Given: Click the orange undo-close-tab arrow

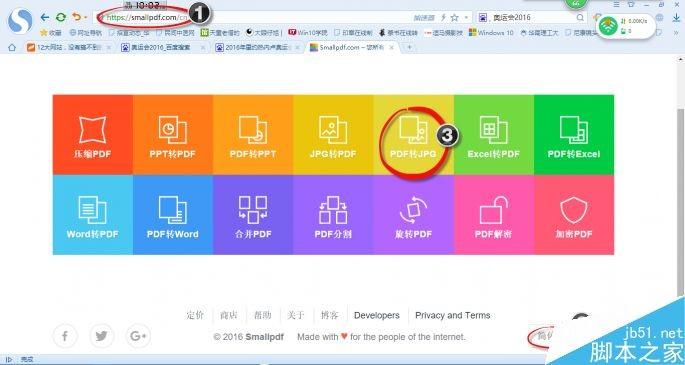Looking at the screenshot, I should pos(77,17).
